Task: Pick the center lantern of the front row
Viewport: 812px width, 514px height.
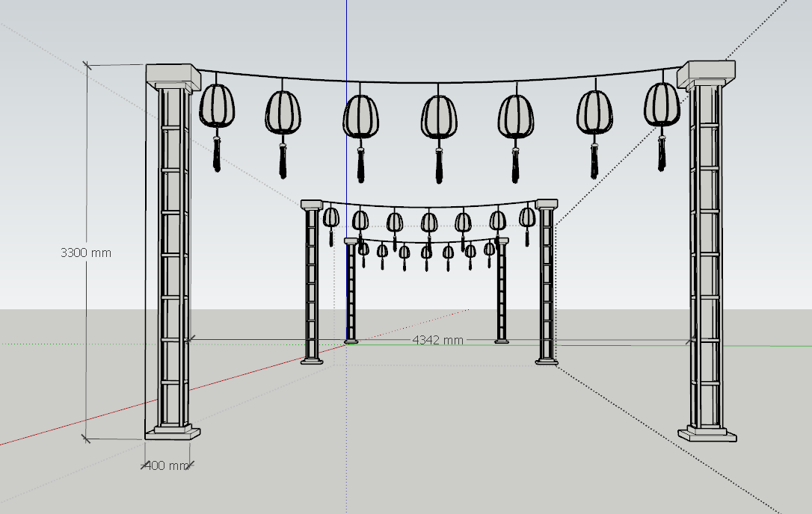Action: (438, 117)
